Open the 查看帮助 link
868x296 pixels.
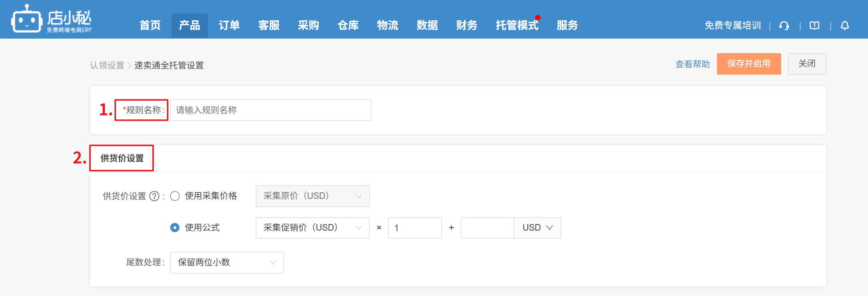pyautogui.click(x=692, y=64)
